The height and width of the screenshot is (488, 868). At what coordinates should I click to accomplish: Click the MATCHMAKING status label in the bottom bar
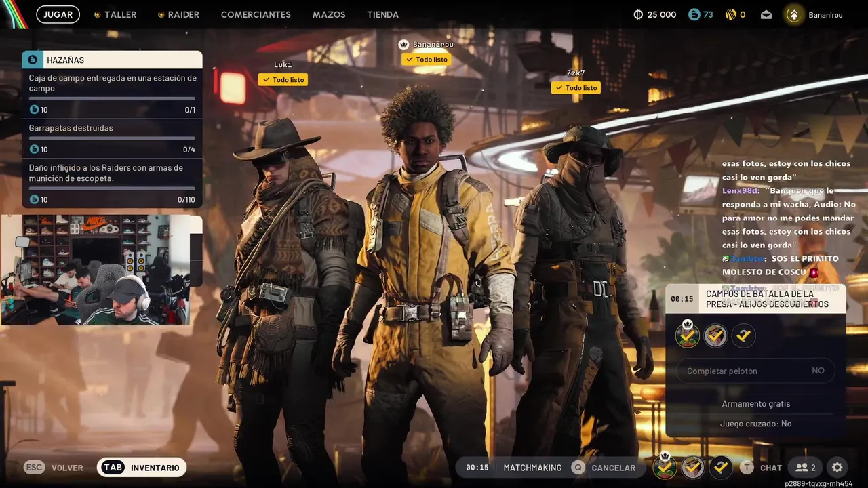tap(532, 468)
